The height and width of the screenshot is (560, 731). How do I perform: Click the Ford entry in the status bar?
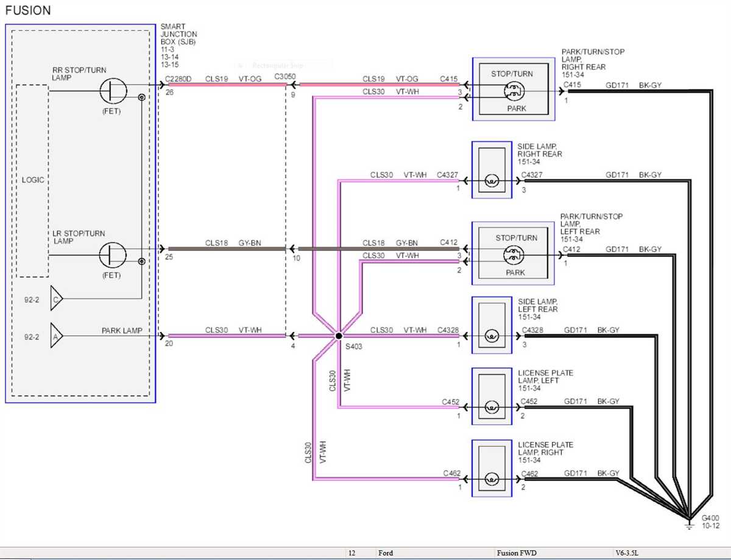tap(386, 553)
